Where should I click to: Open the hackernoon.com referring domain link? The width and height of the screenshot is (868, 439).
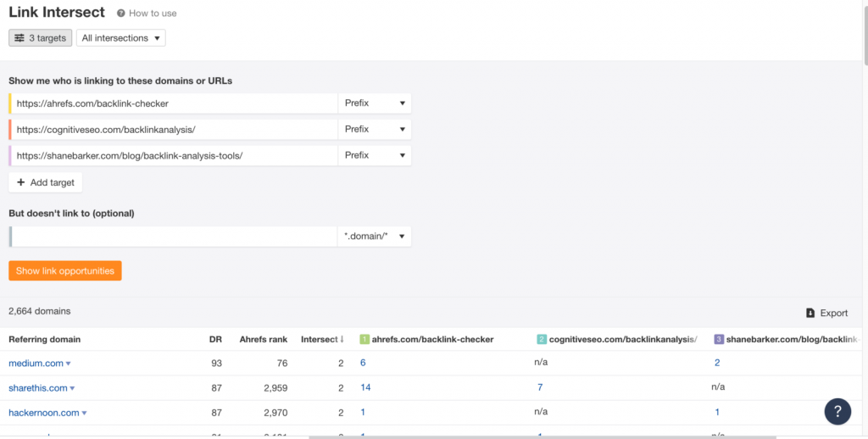[43, 413]
